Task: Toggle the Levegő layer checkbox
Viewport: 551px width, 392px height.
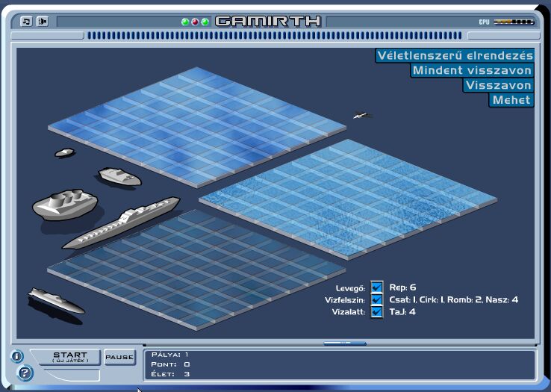Action: pos(377,287)
